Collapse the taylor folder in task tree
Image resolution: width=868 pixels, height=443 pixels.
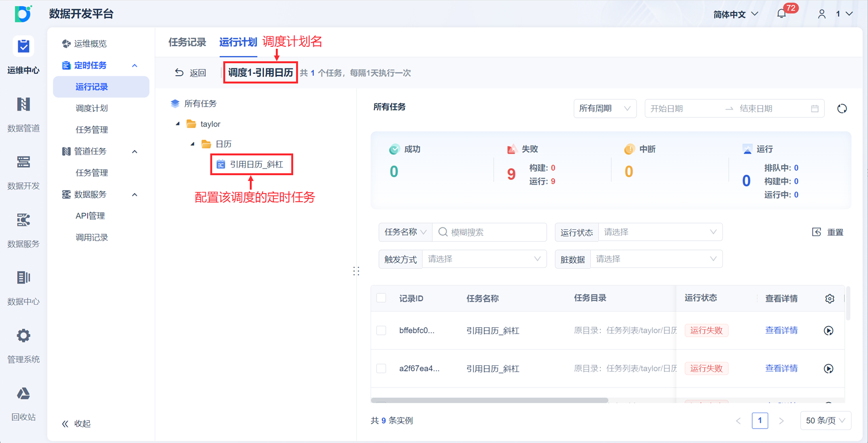pyautogui.click(x=178, y=124)
